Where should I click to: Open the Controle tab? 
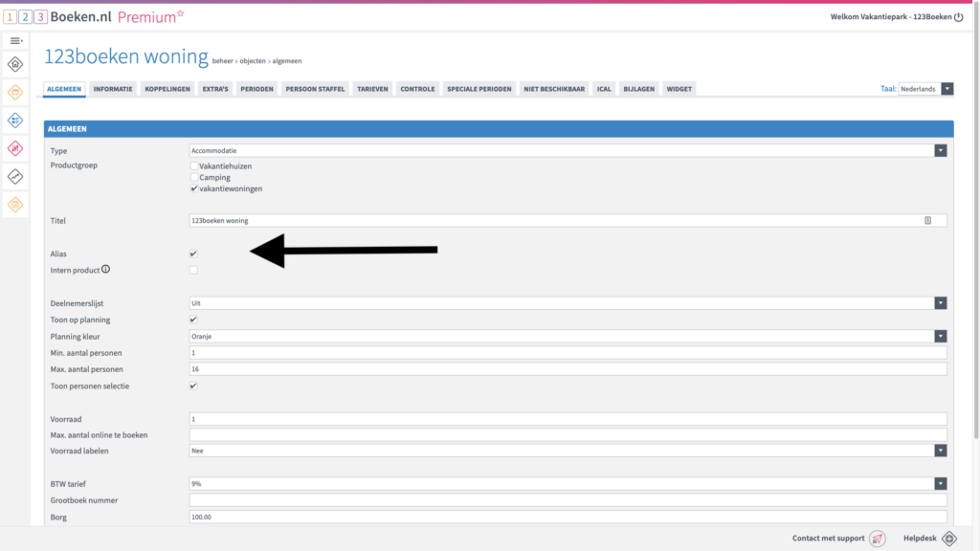(x=417, y=89)
